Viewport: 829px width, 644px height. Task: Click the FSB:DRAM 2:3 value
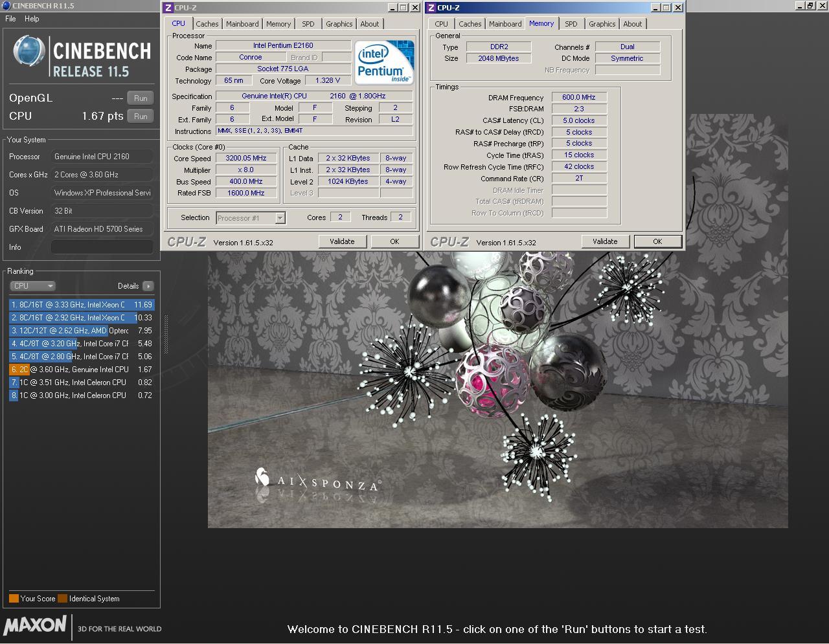coord(579,109)
